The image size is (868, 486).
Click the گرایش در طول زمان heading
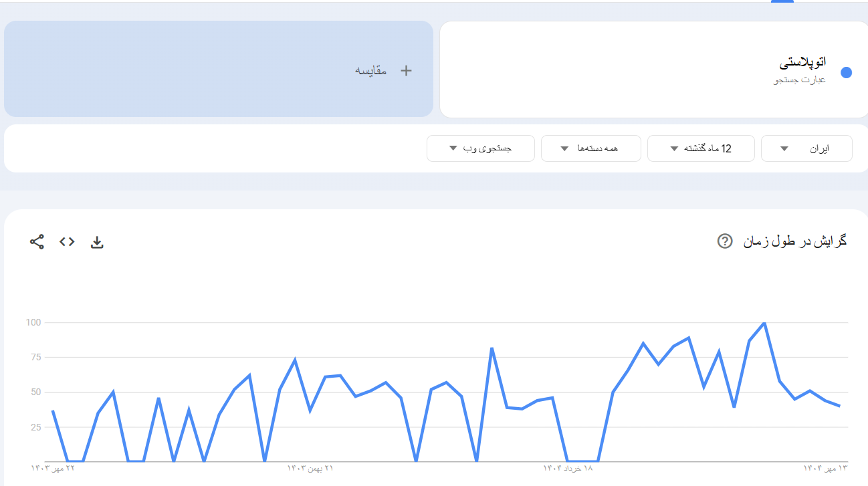795,241
